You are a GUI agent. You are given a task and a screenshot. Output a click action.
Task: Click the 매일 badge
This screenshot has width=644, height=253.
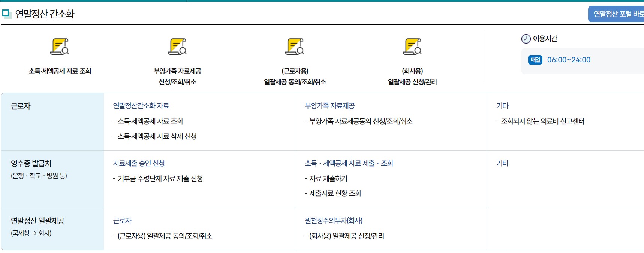535,60
